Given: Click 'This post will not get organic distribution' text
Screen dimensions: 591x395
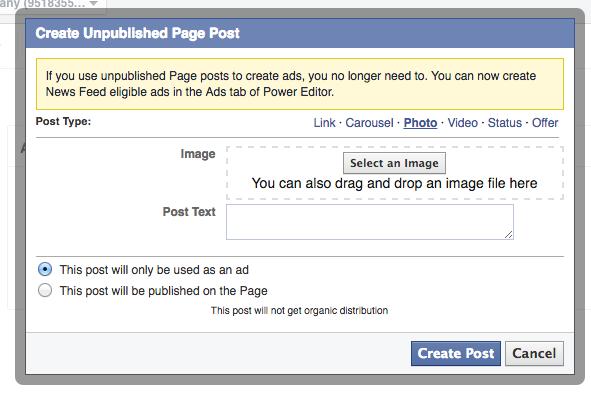Looking at the screenshot, I should 299,311.
